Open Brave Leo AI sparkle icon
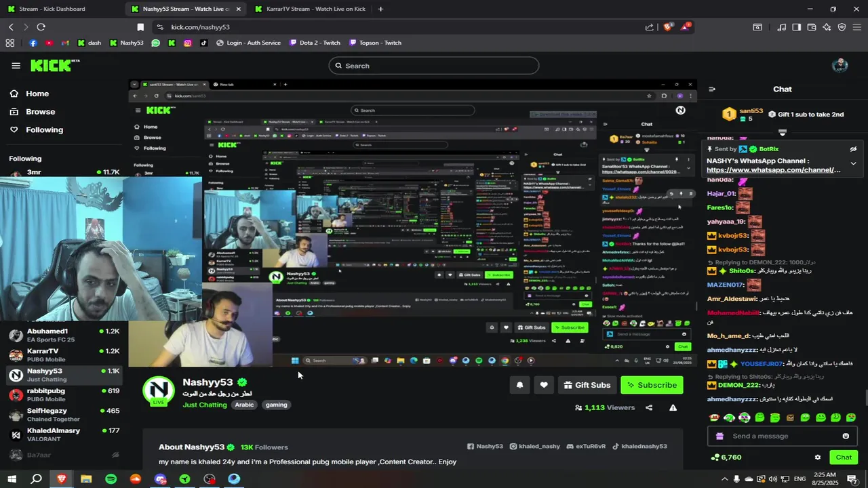Image resolution: width=868 pixels, height=488 pixels. (827, 27)
